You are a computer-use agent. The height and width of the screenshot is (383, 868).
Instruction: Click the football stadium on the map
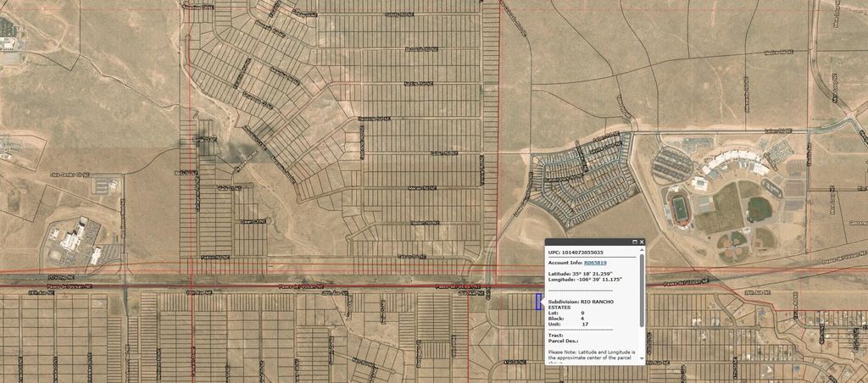coord(680,208)
